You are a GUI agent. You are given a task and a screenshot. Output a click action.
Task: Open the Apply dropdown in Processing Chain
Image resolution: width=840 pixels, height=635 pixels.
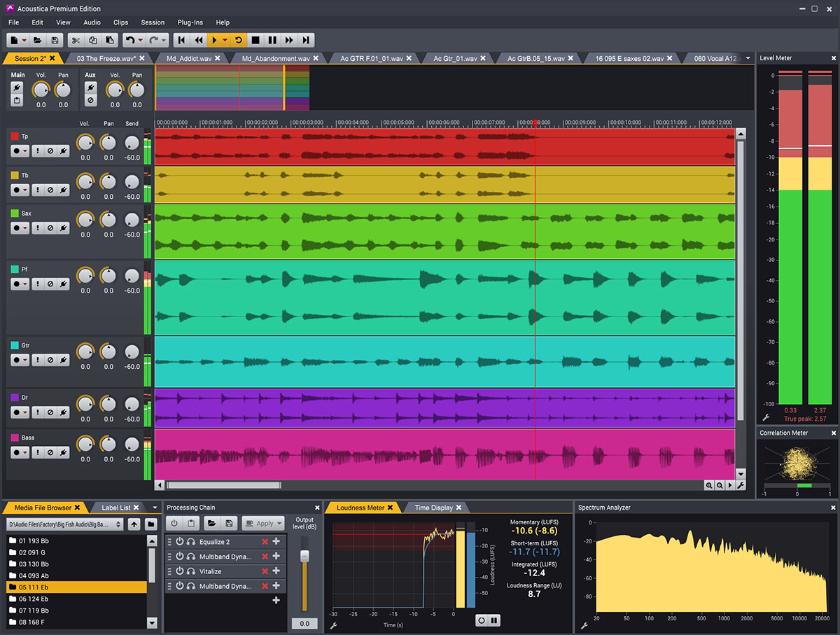point(279,523)
